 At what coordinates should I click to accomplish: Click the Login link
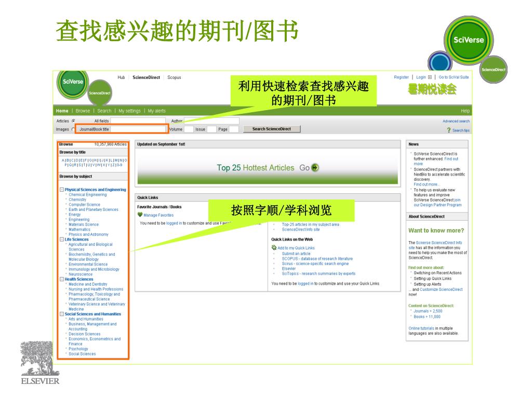coord(421,77)
